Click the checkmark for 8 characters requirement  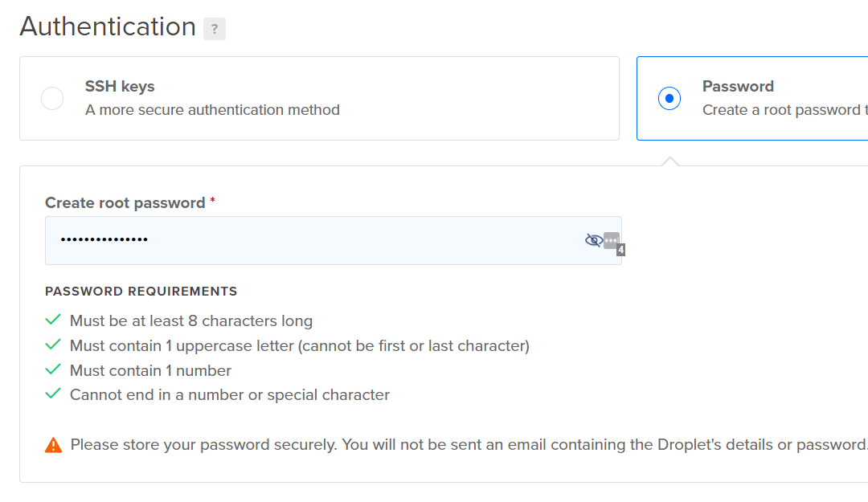(x=53, y=320)
